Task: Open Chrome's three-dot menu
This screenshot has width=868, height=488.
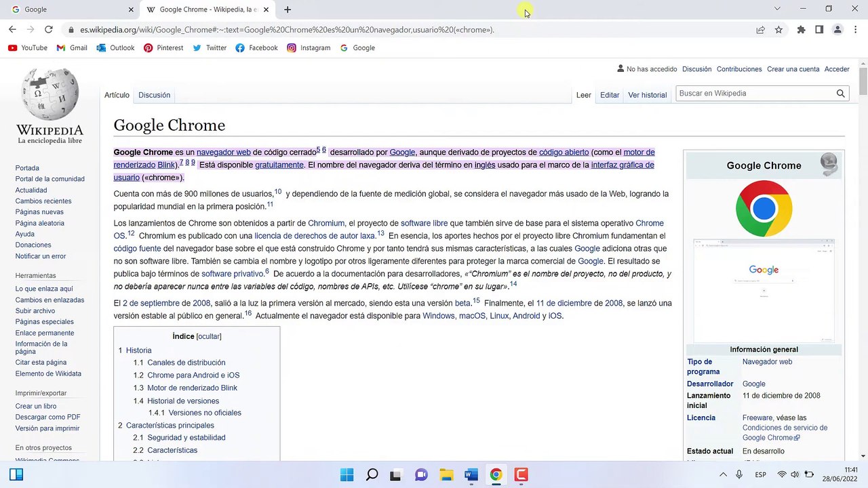Action: tap(855, 30)
